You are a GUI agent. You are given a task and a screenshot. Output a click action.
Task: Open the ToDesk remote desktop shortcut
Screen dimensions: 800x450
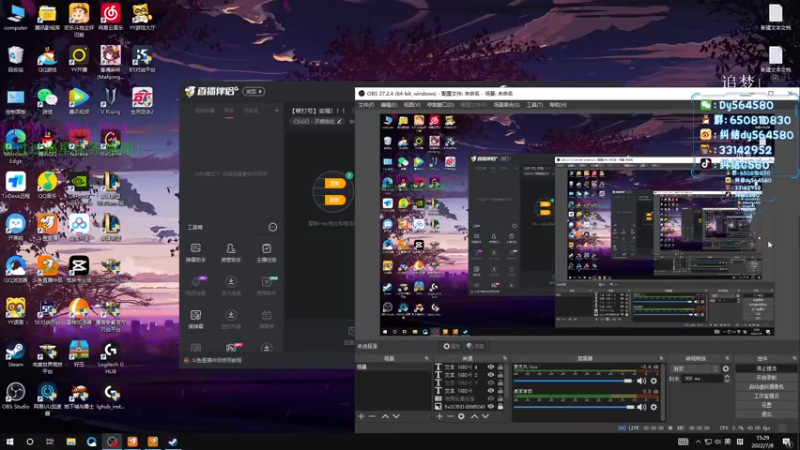coord(15,185)
